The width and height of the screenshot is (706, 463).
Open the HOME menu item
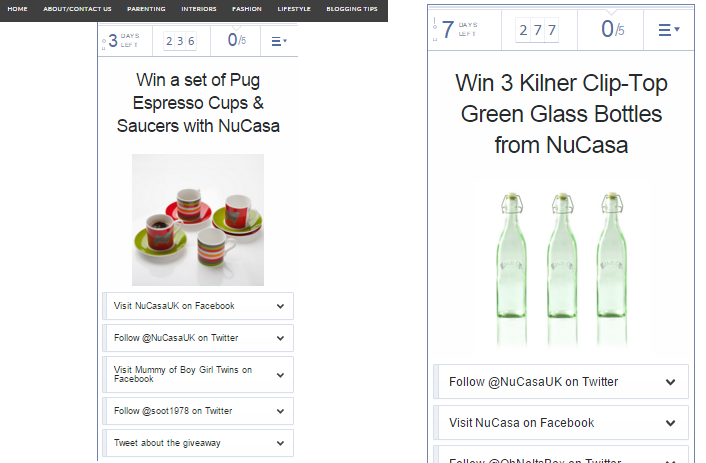click(x=17, y=9)
